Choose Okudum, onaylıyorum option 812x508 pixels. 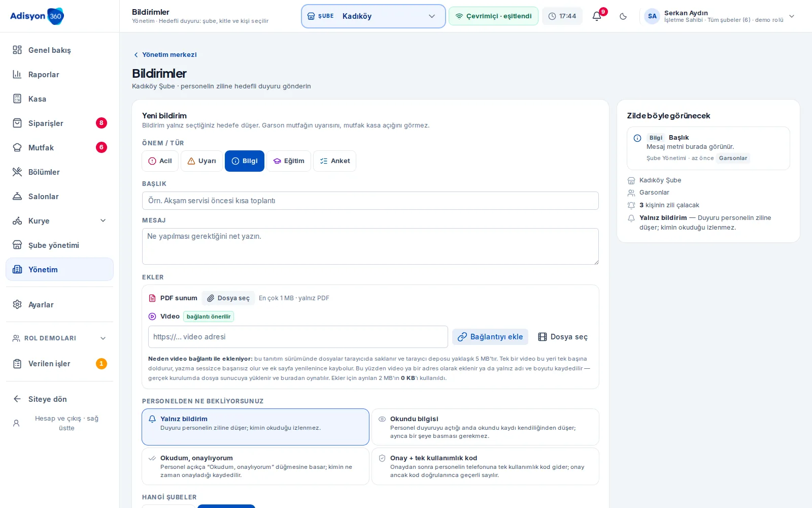click(255, 466)
